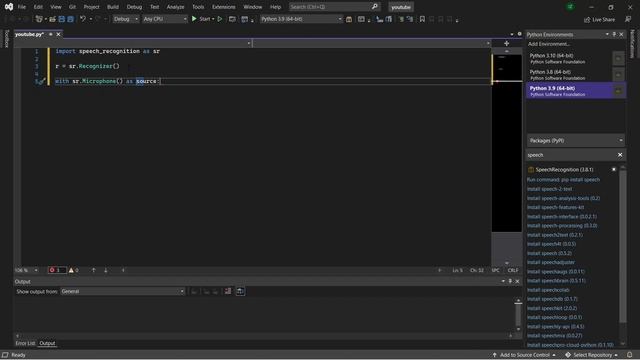Viewport: 640px width, 360px height.
Task: Click the notifications bell icon
Action: (629, 355)
